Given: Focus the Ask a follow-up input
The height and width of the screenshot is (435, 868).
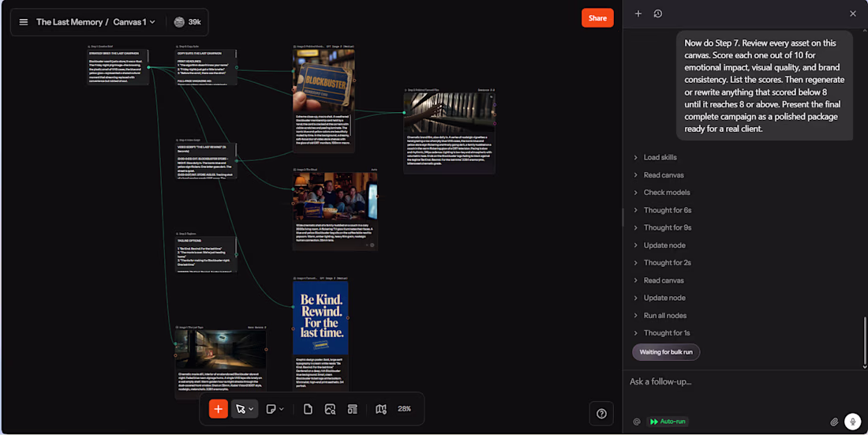Looking at the screenshot, I should (745, 382).
